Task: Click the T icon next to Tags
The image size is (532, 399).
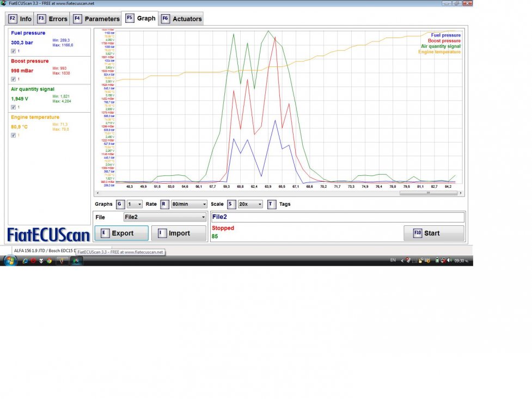Action: (272, 204)
